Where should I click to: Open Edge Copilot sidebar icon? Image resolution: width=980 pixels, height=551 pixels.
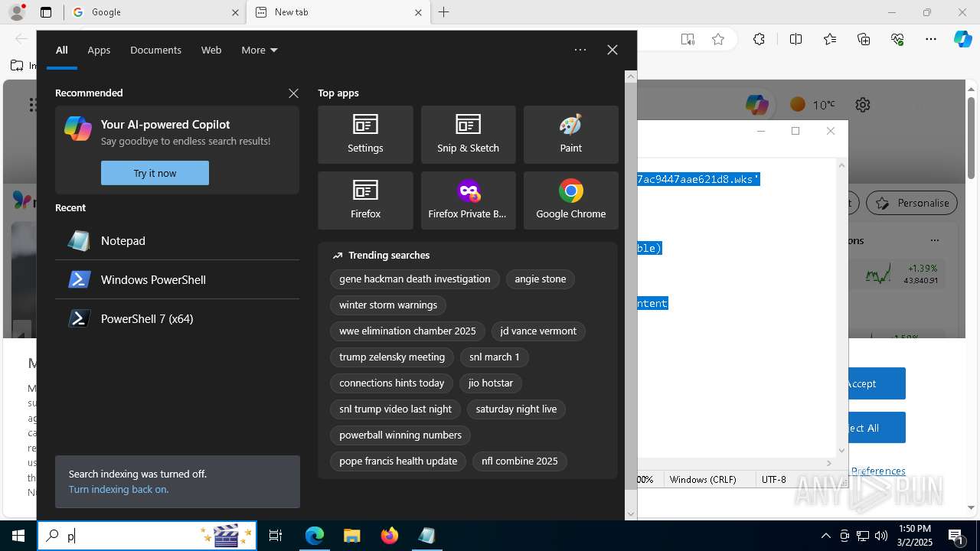click(962, 39)
